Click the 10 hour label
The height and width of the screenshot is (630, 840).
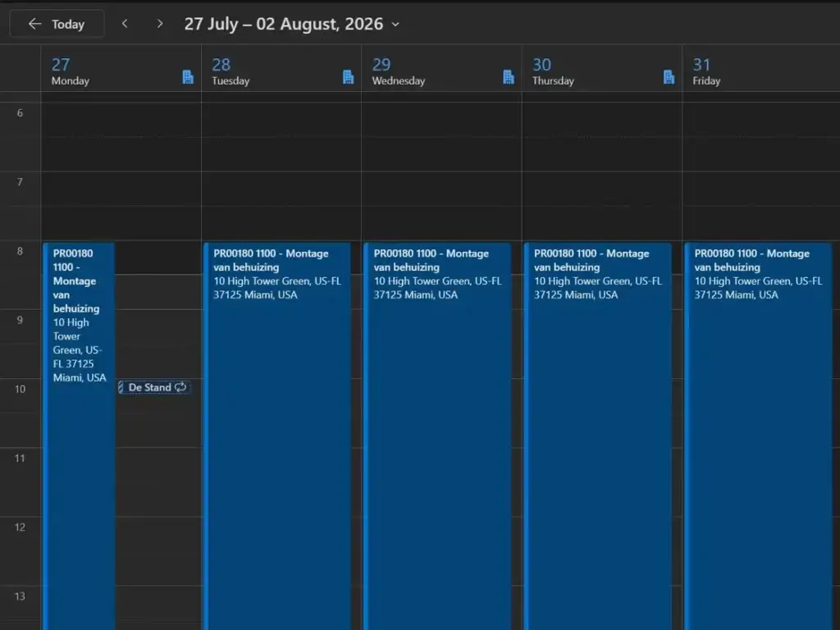pyautogui.click(x=20, y=389)
